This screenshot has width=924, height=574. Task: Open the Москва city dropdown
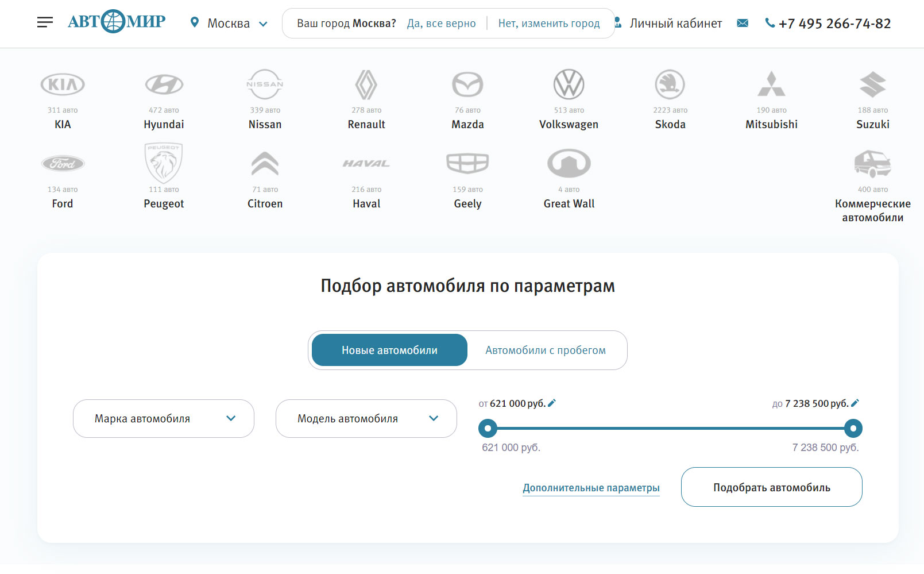(229, 24)
